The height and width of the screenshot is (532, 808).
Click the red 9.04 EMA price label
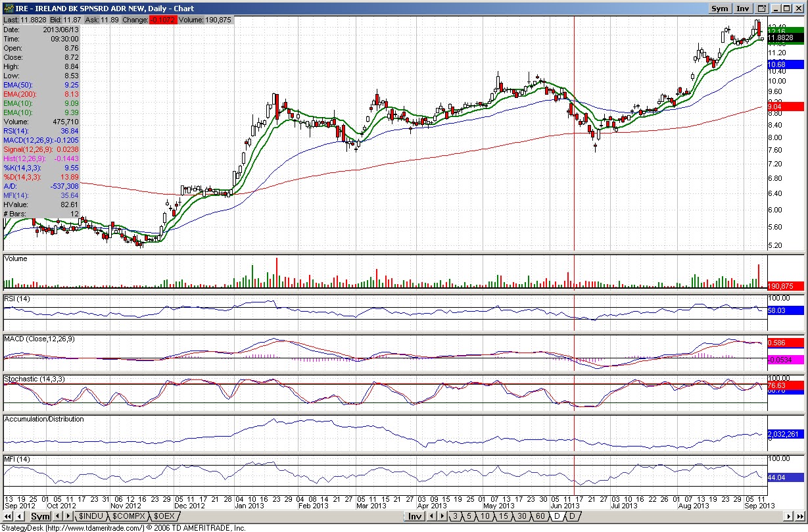pos(786,106)
